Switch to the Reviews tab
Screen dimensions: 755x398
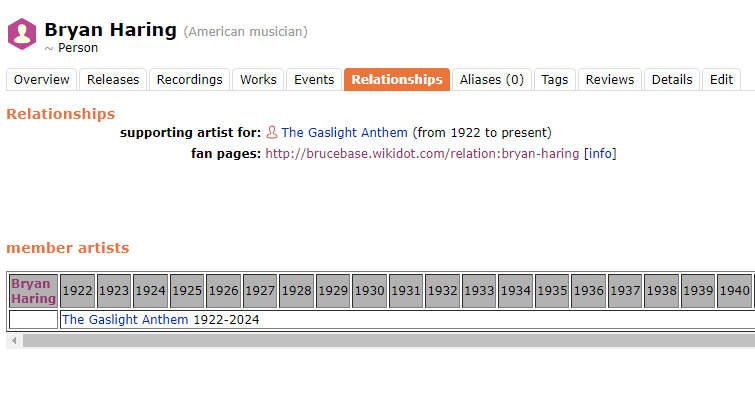610,79
